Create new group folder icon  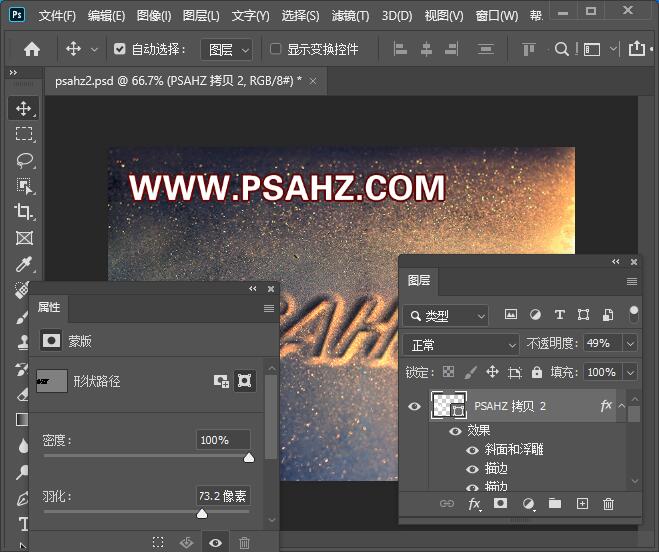tap(555, 503)
